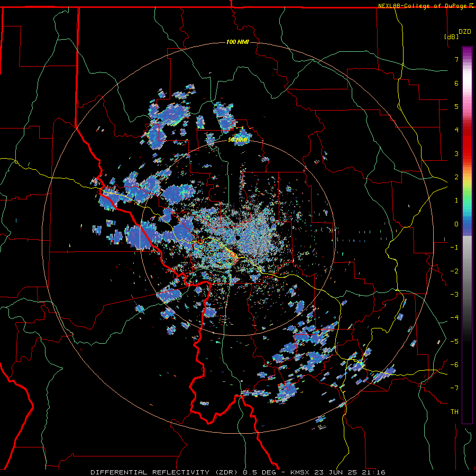Click the 50 NMI range ring label
This screenshot has width=476, height=476.
(x=239, y=140)
